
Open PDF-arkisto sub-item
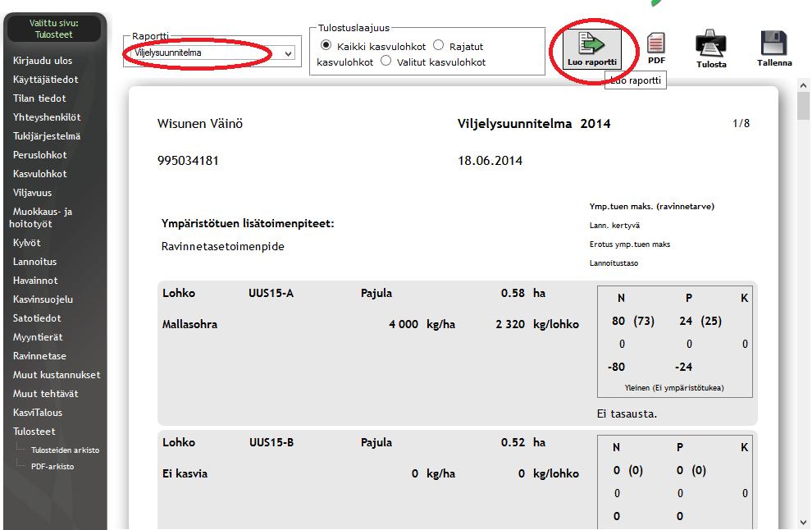[x=52, y=467]
